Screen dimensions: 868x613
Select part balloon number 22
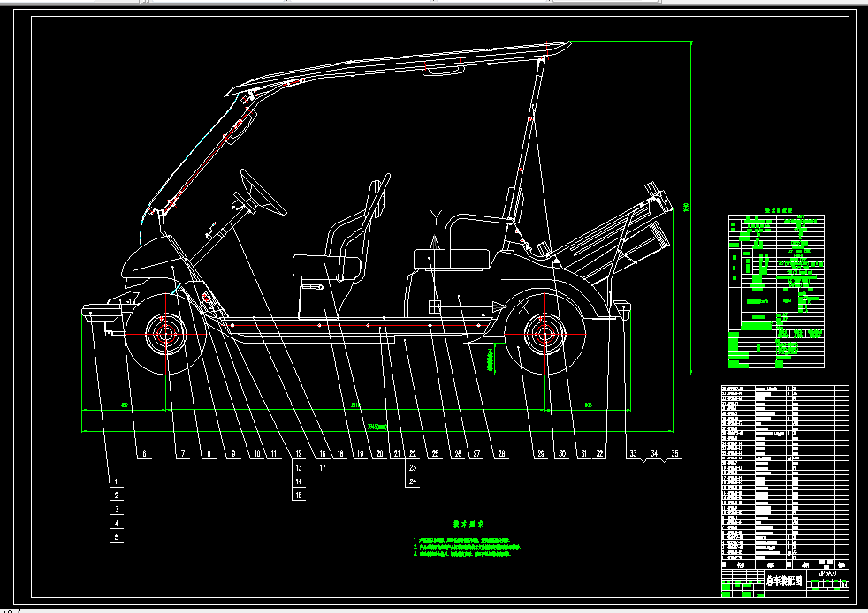[413, 454]
